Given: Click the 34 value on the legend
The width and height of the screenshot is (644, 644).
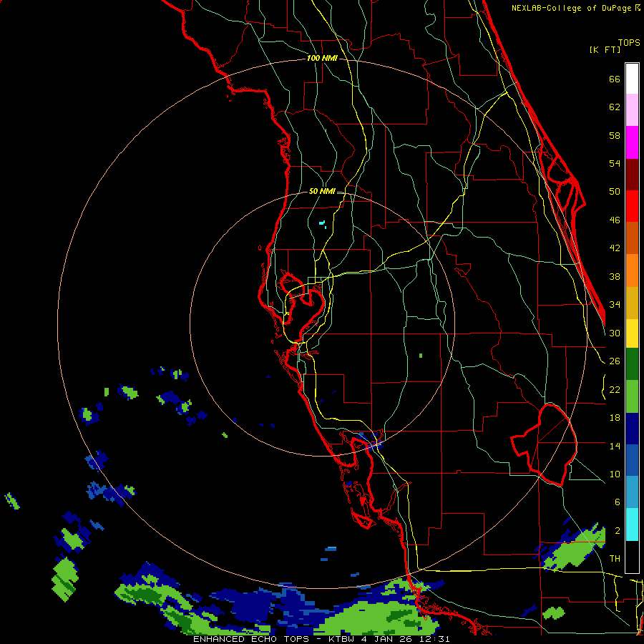Looking at the screenshot, I should click(615, 305).
